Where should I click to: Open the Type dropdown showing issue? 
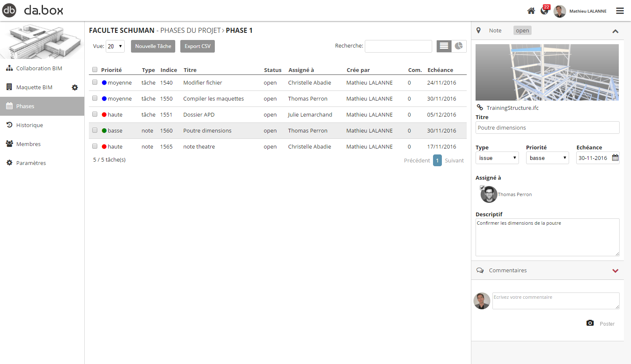[497, 158]
